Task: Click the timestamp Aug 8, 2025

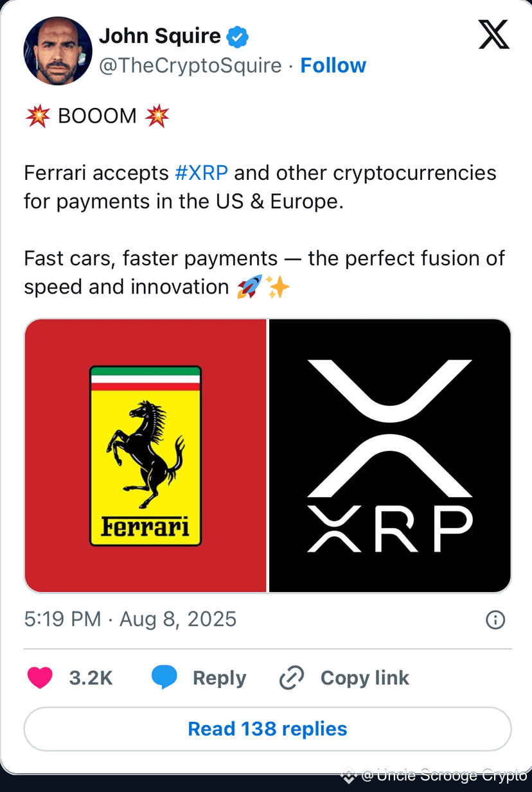Action: pyautogui.click(x=177, y=619)
